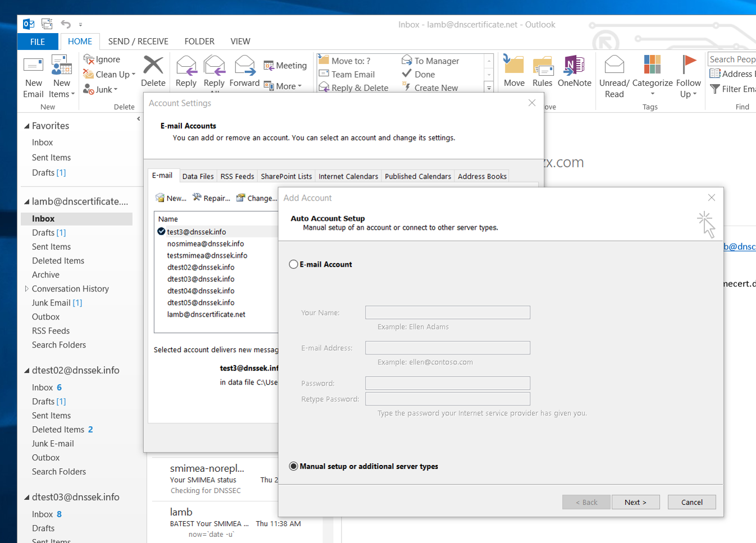Switch to the Data Files tab
756x543 pixels.
click(x=198, y=176)
